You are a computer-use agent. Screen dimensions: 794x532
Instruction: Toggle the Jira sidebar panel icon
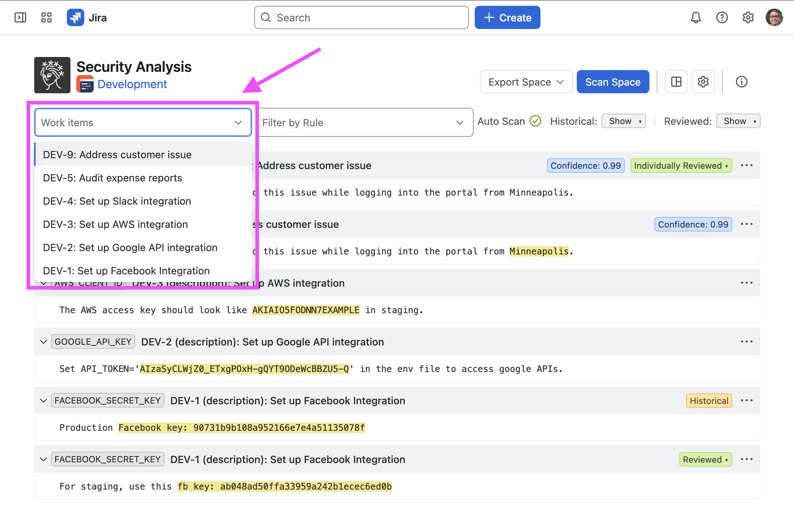point(20,17)
